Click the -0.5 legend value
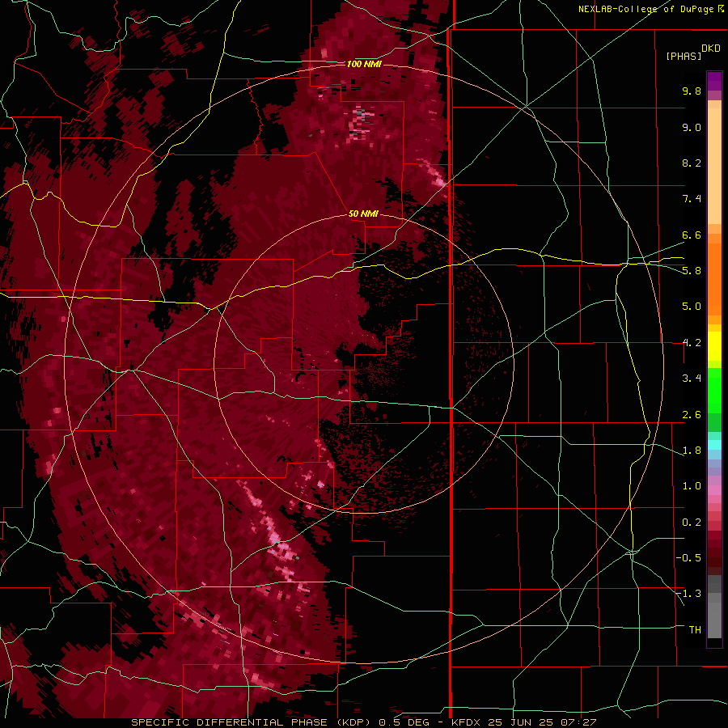Screen dimensions: 728x728 click(x=688, y=558)
